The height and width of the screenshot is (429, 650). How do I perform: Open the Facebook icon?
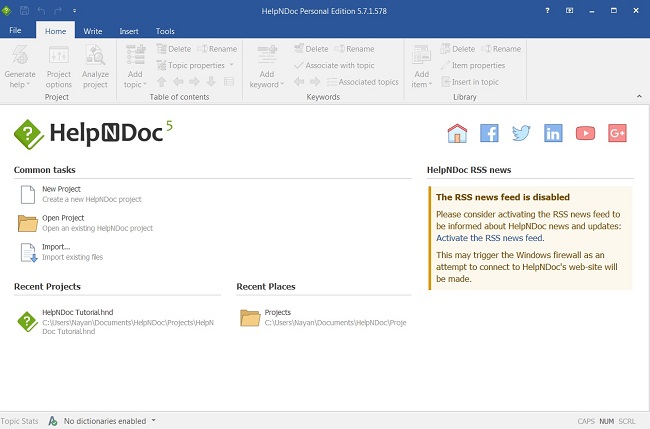(x=489, y=133)
